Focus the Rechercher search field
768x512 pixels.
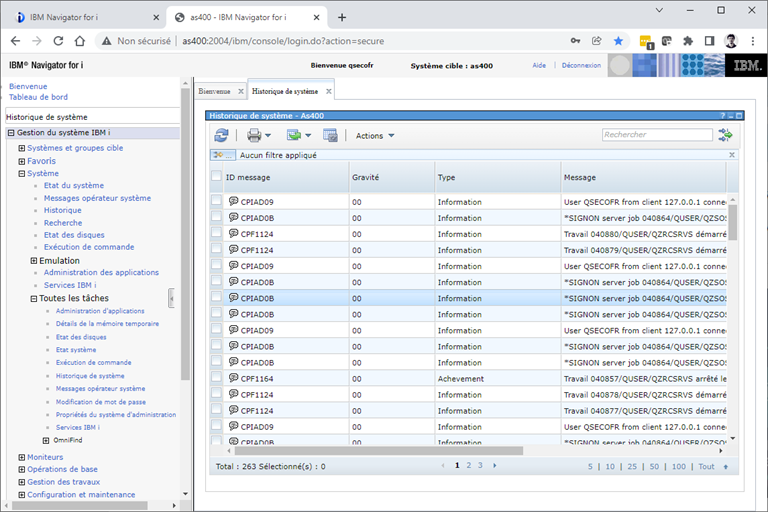(x=657, y=135)
